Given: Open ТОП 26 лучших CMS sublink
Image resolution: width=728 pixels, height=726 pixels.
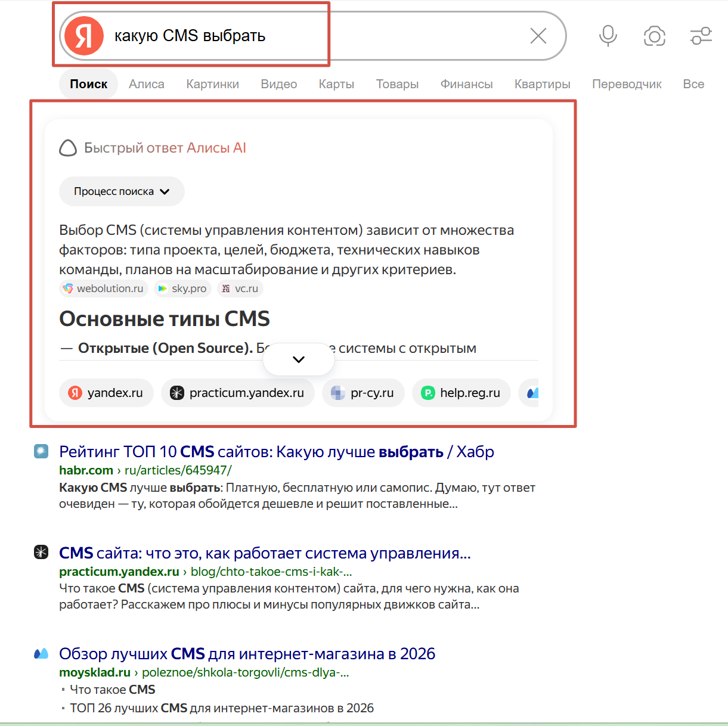Looking at the screenshot, I should [x=222, y=708].
